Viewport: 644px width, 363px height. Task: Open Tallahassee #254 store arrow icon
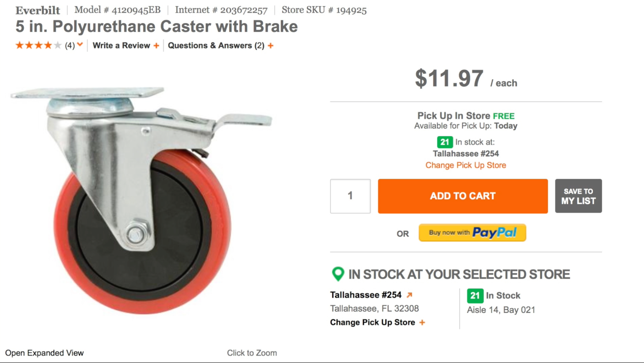(409, 295)
